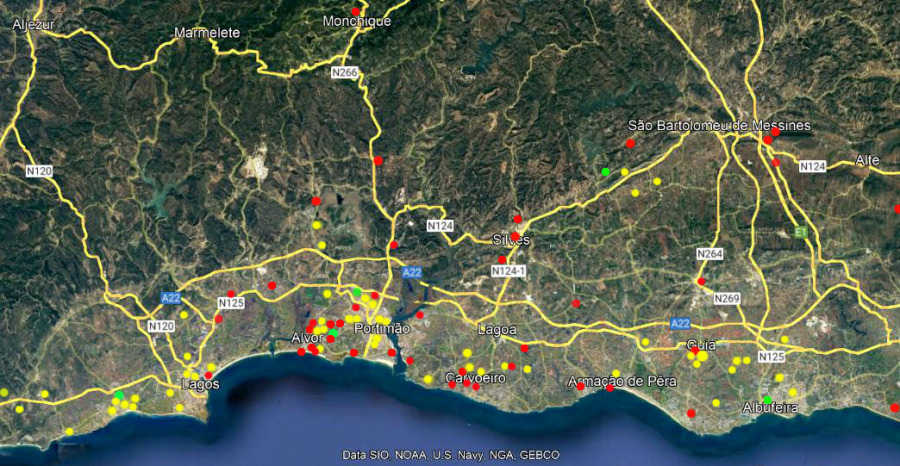Select the large yellow marker at Guia
Screen dimensions: 900x466
(702, 355)
